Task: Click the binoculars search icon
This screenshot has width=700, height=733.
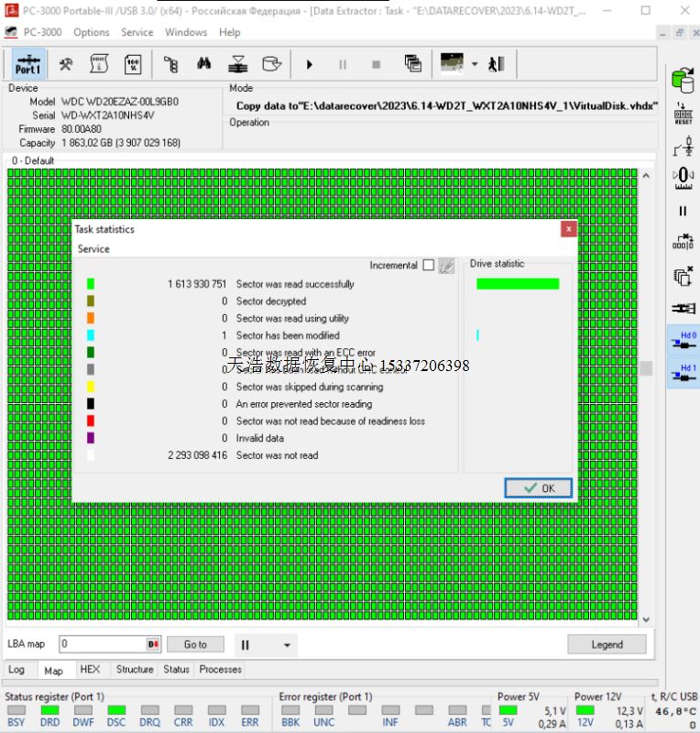Action: [203, 64]
